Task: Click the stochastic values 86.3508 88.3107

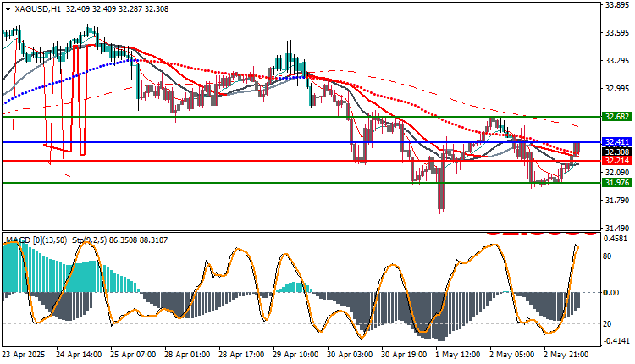Action: (139, 240)
